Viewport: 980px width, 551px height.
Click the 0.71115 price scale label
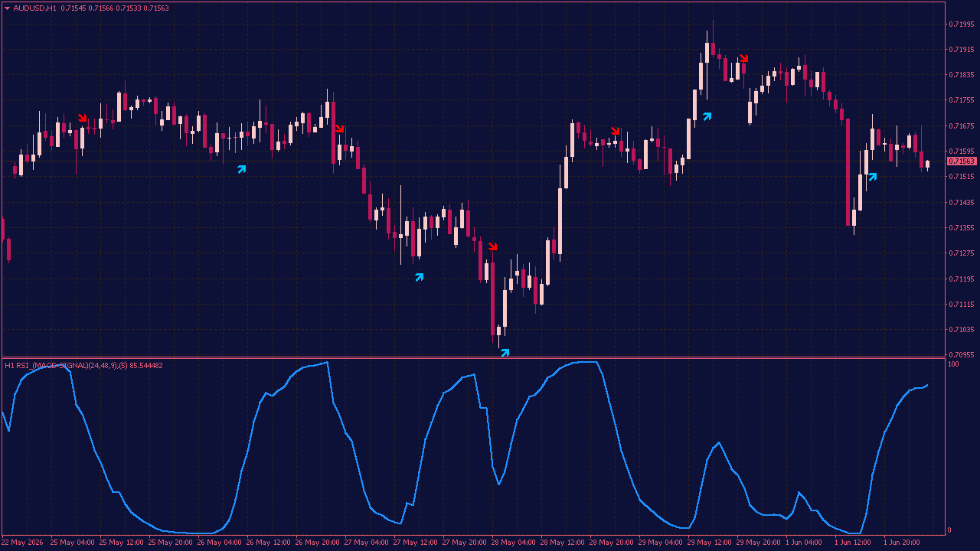[962, 304]
